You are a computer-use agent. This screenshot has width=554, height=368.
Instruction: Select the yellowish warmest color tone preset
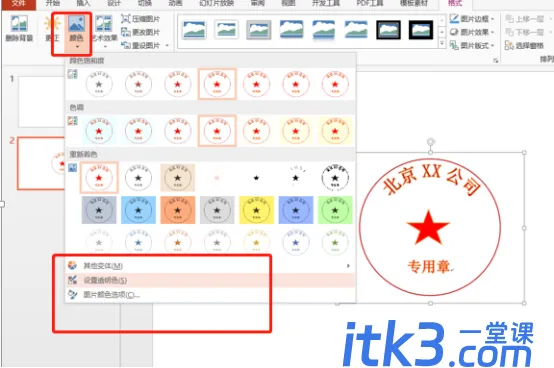click(335, 131)
